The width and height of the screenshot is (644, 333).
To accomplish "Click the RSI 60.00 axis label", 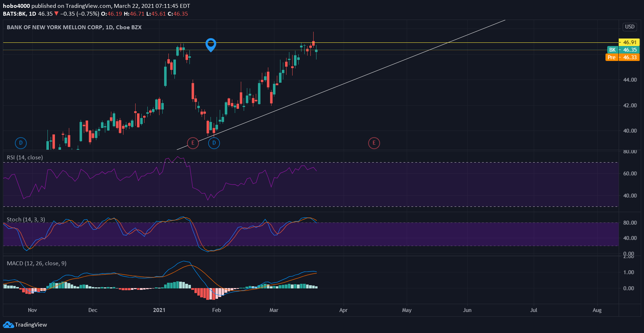I will coord(630,174).
